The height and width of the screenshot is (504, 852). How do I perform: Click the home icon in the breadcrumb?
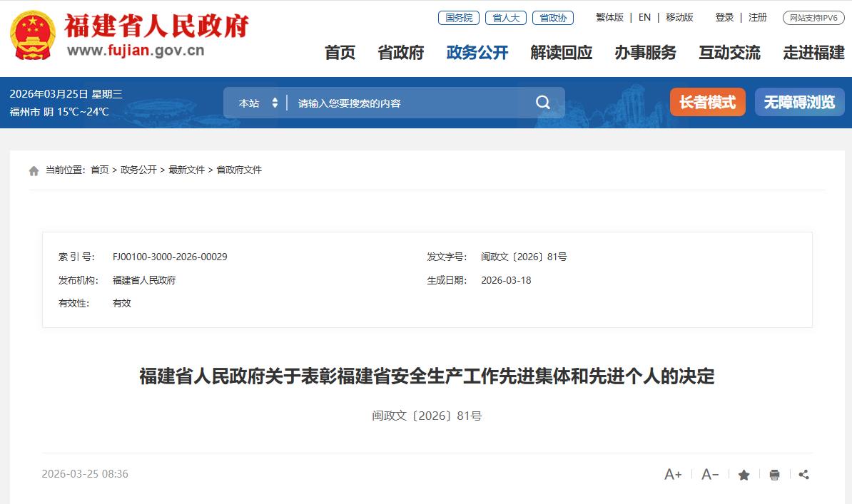[34, 170]
